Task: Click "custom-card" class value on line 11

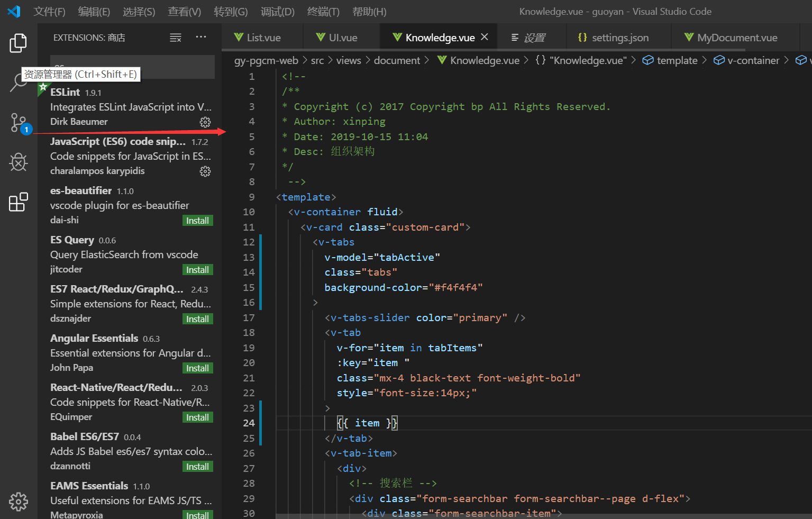Action: 425,227
